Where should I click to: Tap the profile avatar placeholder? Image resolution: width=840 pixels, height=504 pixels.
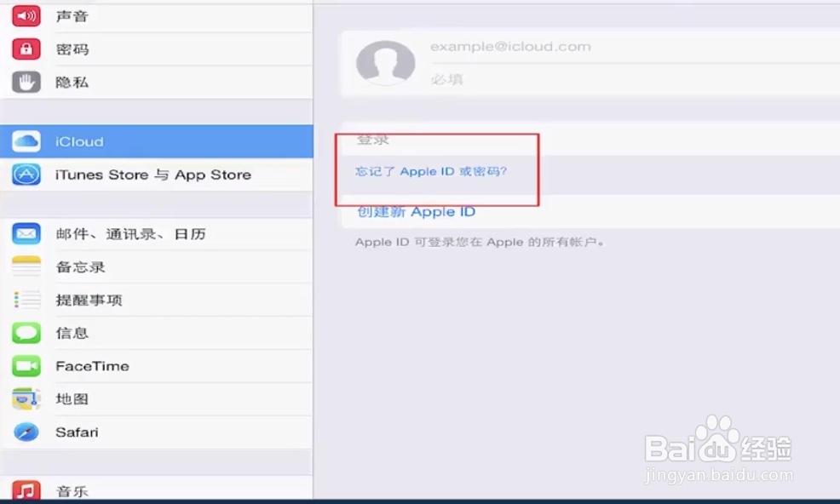(386, 63)
